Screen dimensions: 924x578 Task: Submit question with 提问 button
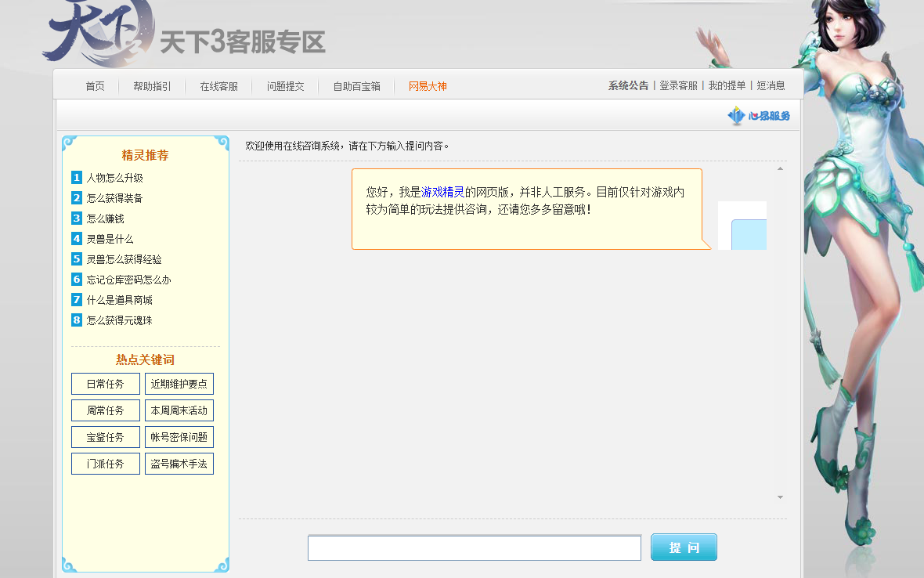tap(684, 547)
